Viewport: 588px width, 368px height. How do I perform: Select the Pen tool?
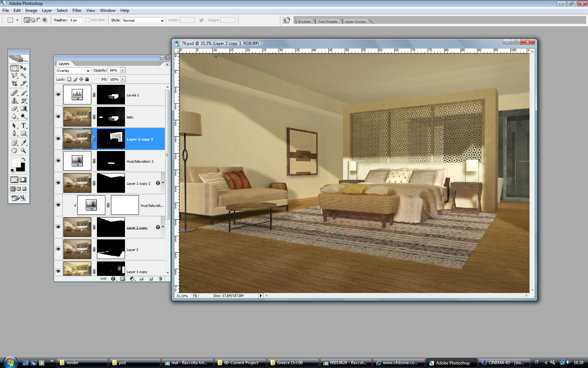[14, 134]
